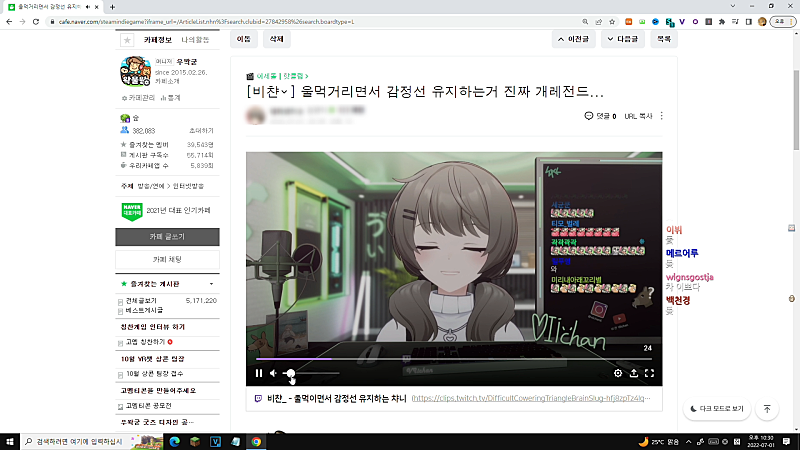The image size is (800, 450).
Task: Switch to the 나의활동 tab
Action: point(195,40)
